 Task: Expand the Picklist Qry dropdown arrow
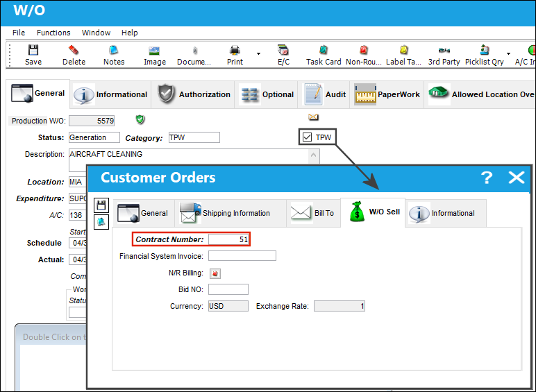[x=508, y=53]
